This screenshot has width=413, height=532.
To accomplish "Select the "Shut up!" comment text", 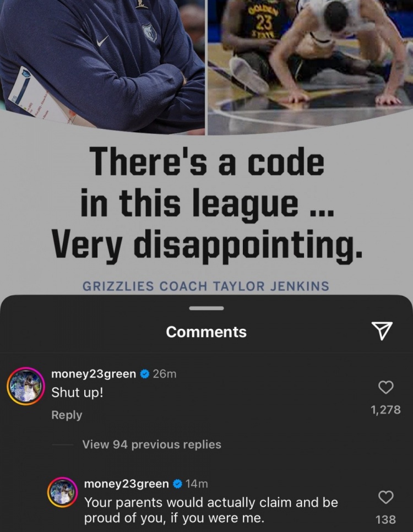I will click(77, 393).
